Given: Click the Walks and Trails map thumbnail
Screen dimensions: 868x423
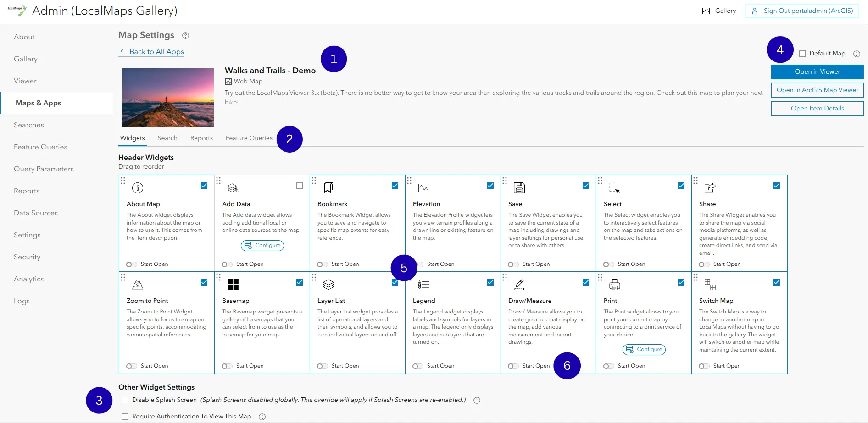Looking at the screenshot, I should click(x=167, y=97).
